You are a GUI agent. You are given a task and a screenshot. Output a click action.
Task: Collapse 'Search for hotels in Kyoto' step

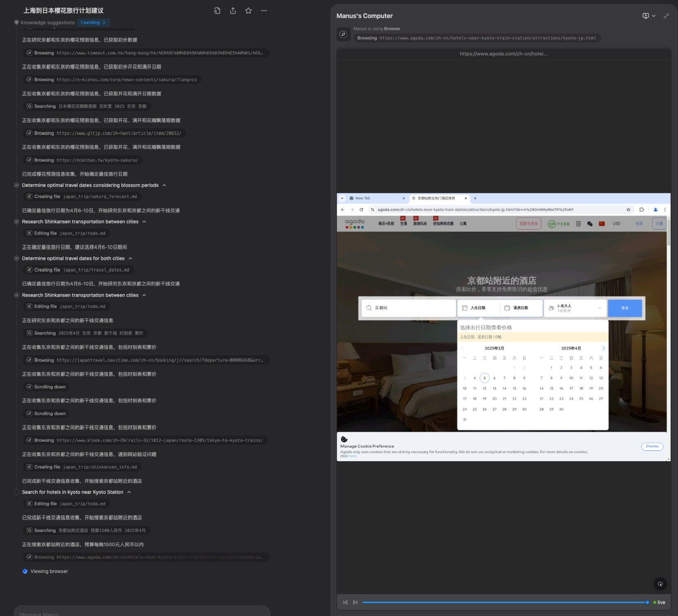click(x=129, y=492)
